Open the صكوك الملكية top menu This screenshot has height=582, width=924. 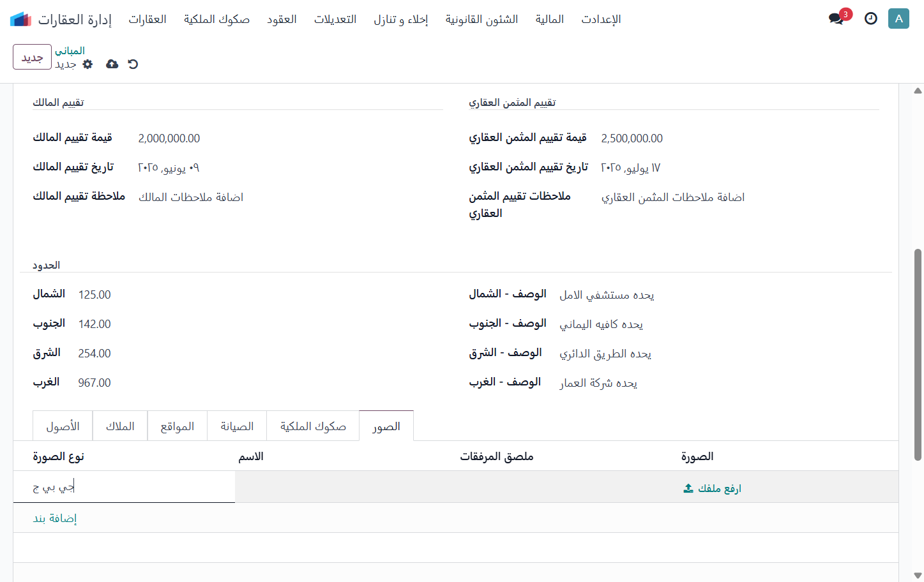click(x=216, y=19)
